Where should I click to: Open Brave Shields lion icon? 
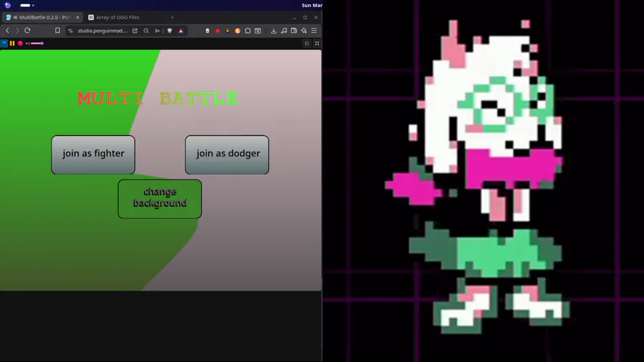point(170,31)
